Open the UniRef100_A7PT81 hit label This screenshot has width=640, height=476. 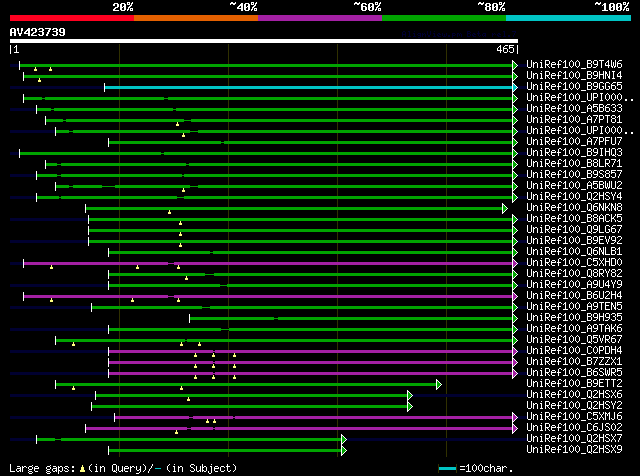(574, 120)
